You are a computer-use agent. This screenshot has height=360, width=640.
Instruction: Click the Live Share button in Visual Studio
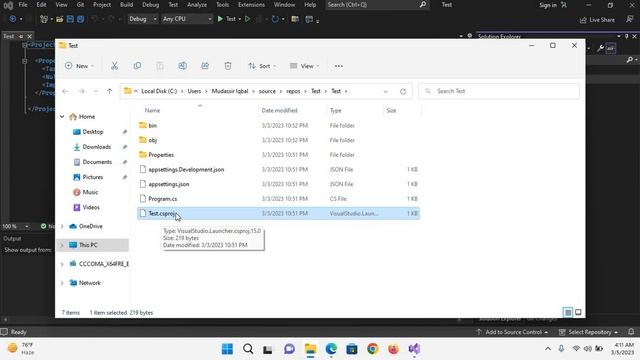click(597, 20)
